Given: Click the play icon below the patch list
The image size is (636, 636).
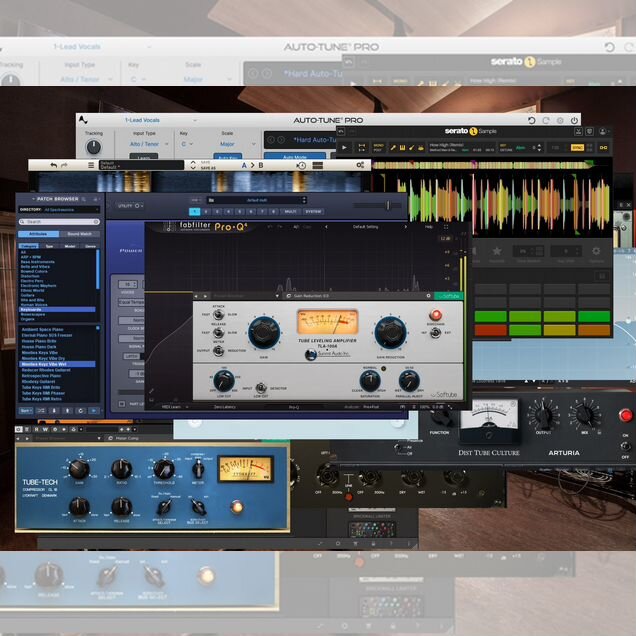Looking at the screenshot, I should tap(94, 411).
